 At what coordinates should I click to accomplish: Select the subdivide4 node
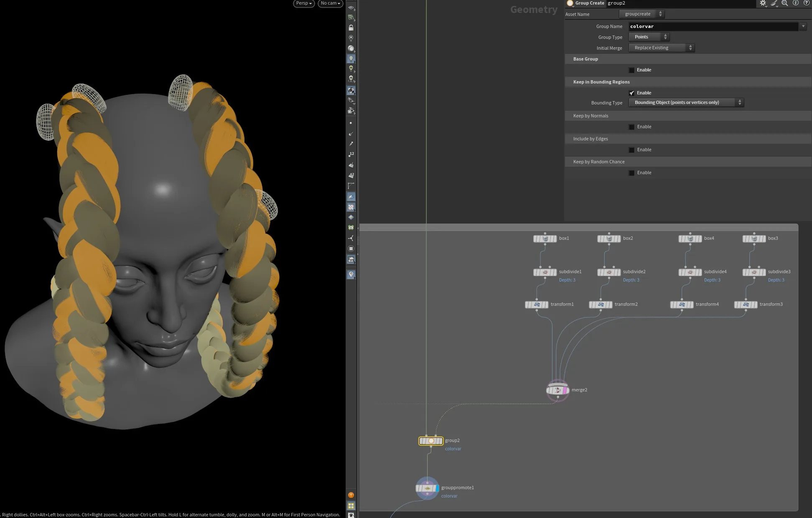(690, 272)
